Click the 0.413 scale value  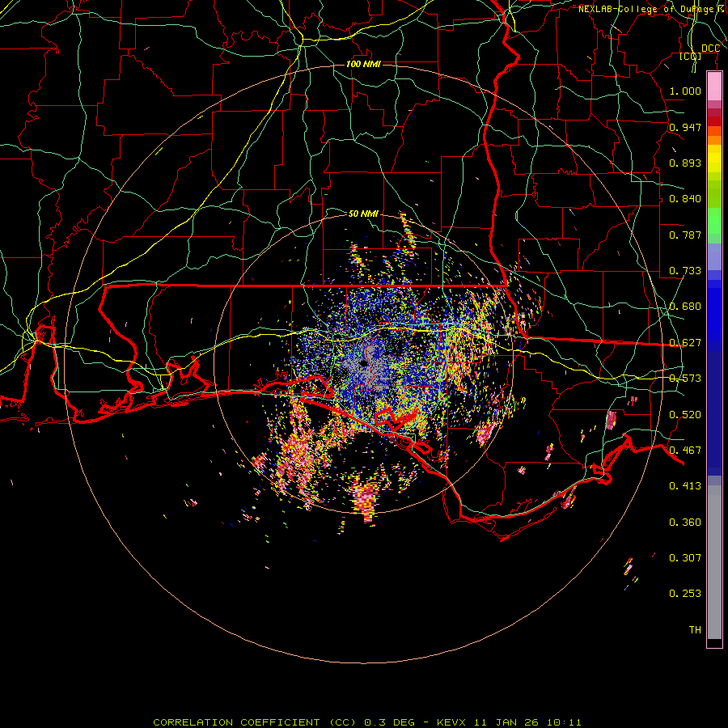point(685,486)
